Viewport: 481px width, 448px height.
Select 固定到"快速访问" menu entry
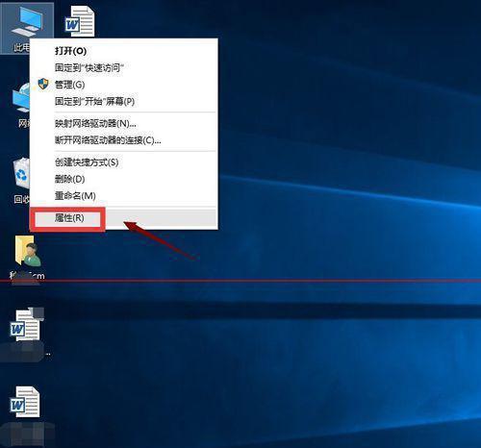coord(124,67)
